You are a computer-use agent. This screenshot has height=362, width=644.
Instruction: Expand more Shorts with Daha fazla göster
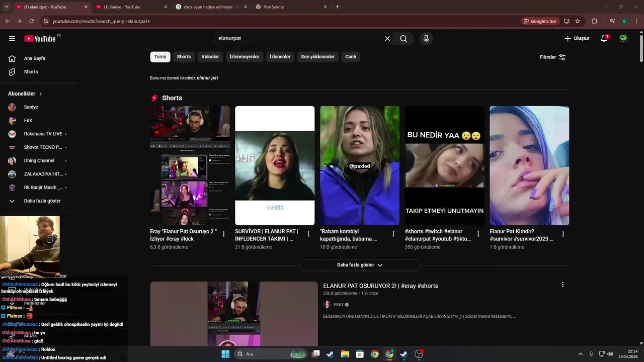click(x=360, y=265)
